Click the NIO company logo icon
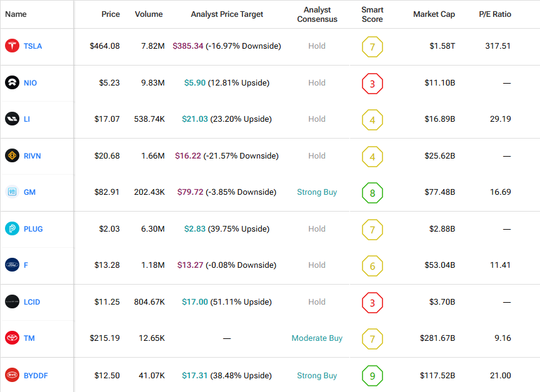540x392 pixels. (12, 82)
